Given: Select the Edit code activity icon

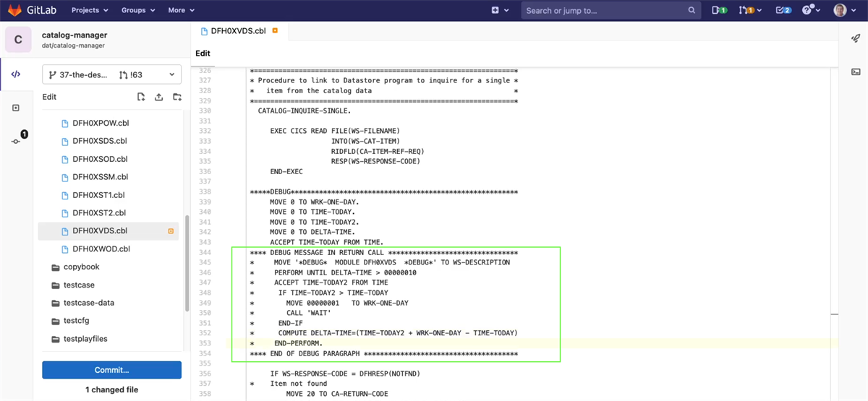Looking at the screenshot, I should click(16, 74).
